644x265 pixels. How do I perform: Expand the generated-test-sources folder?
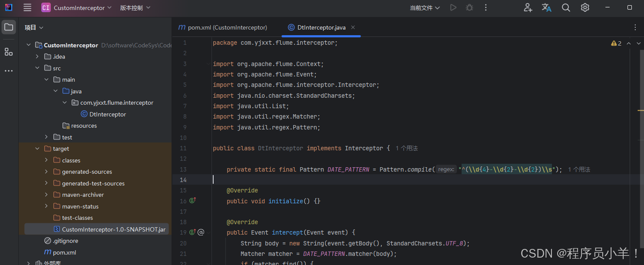tap(46, 183)
